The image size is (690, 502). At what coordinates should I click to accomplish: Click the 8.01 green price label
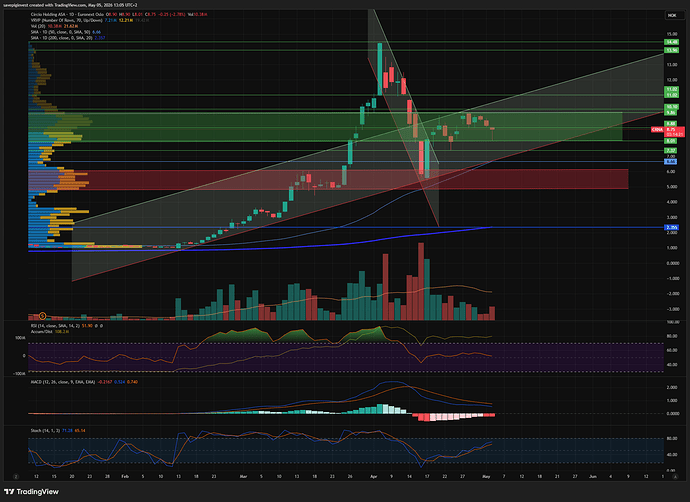(x=671, y=141)
